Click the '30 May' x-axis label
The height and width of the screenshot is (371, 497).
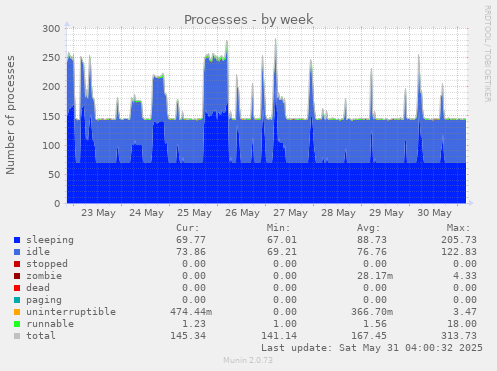tap(434, 213)
